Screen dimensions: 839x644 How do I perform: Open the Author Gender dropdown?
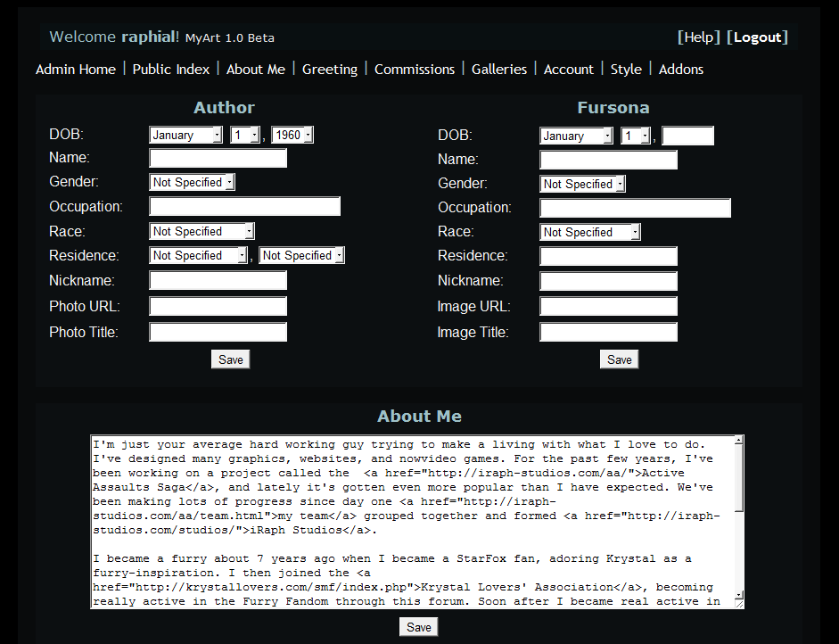pyautogui.click(x=192, y=182)
